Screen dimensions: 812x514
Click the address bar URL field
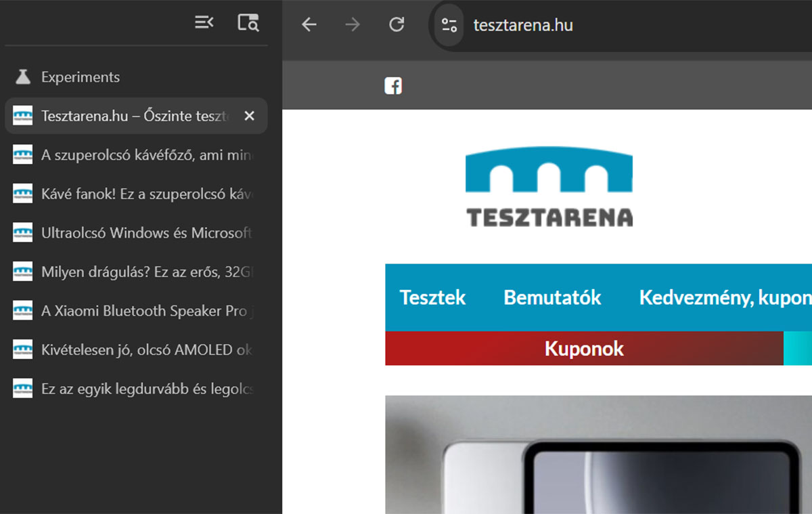coord(609,26)
